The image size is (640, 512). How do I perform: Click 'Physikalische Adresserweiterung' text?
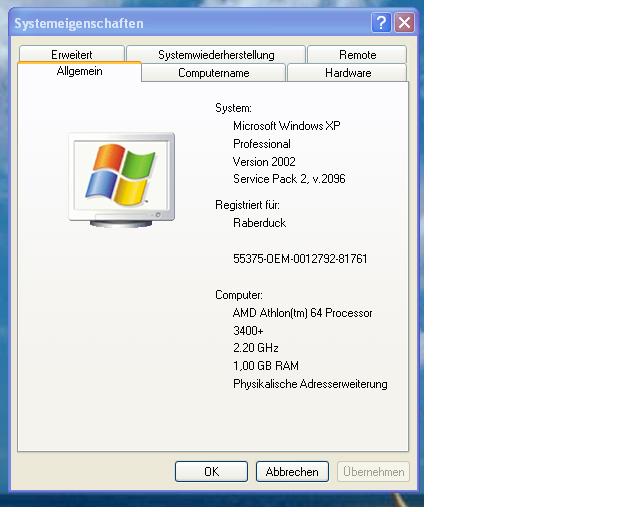tap(310, 384)
